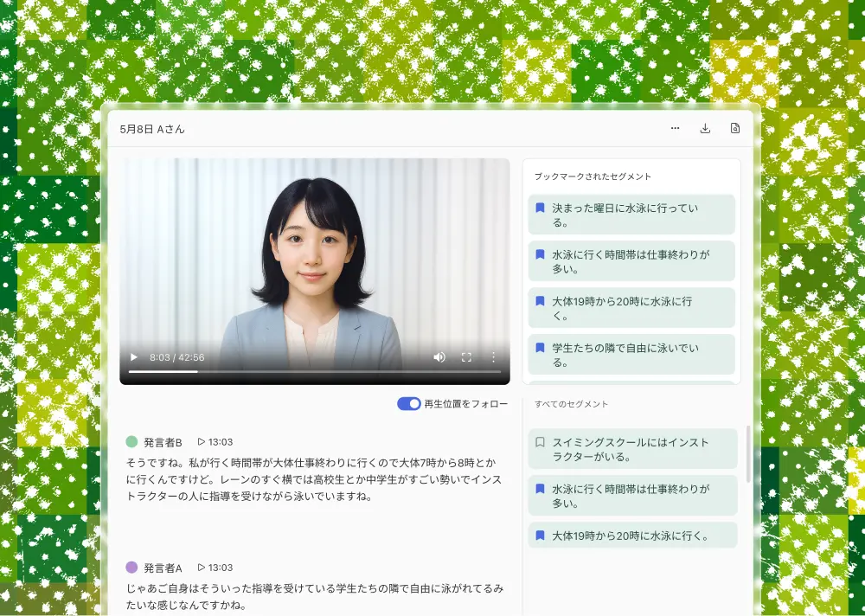This screenshot has height=616, width=865.
Task: Enter fullscreen video mode
Action: [466, 357]
